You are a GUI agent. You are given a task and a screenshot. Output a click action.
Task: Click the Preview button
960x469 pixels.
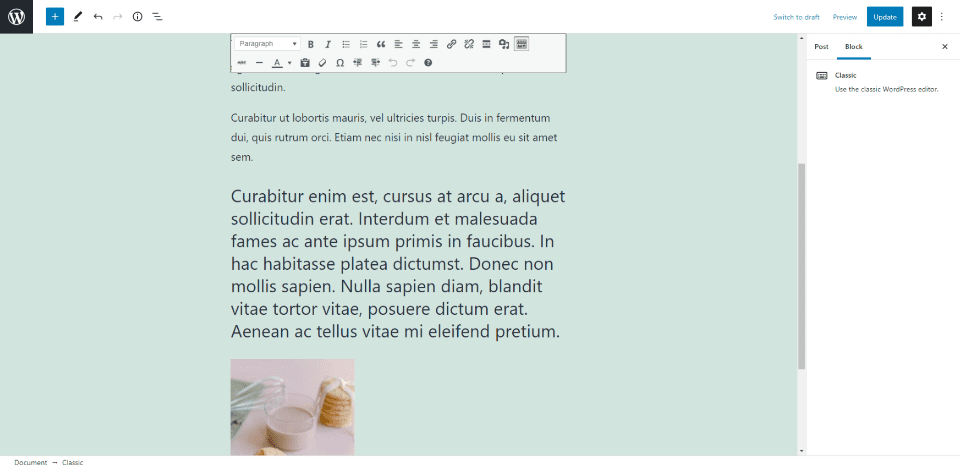(x=845, y=17)
